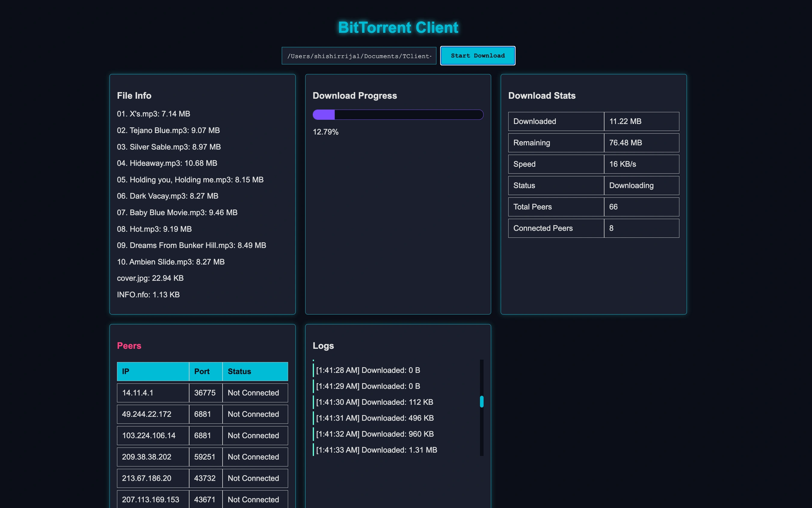Click the Port column header in Peers
This screenshot has width=812, height=508.
[x=205, y=371]
